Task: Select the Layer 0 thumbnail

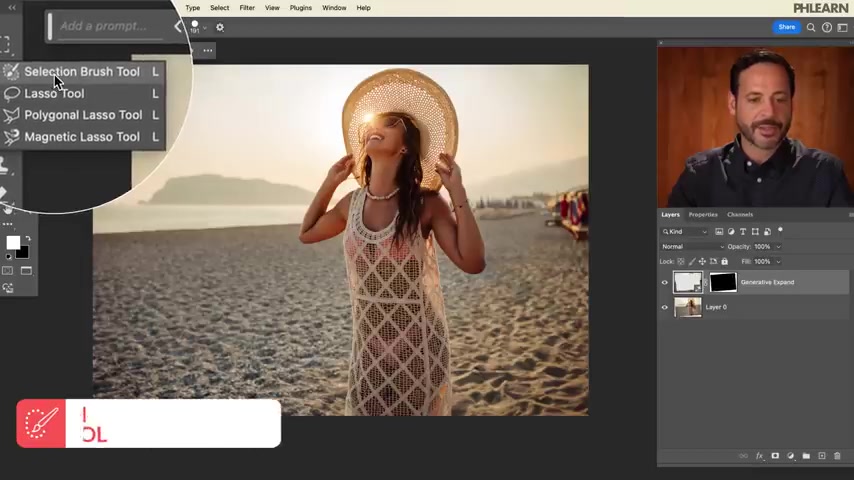Action: pyautogui.click(x=687, y=307)
